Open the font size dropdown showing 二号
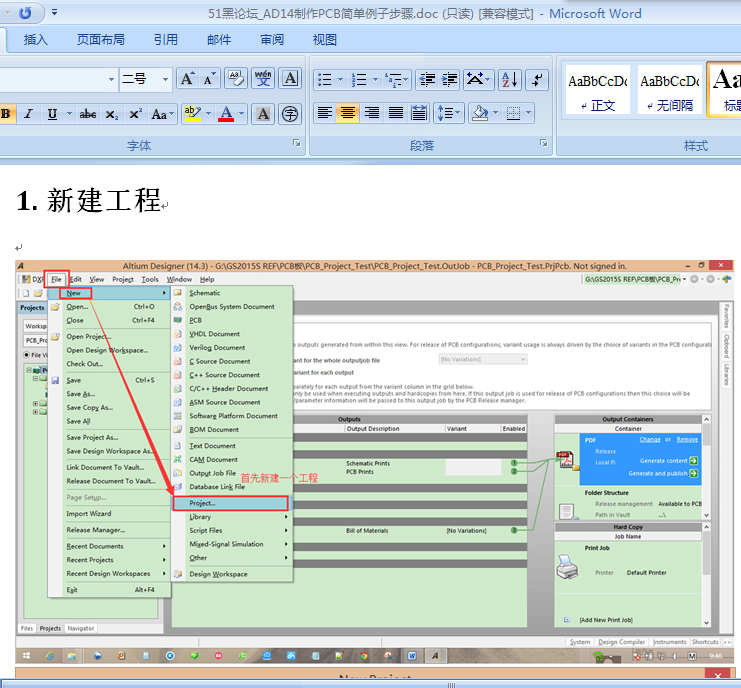This screenshot has height=688, width=741. pyautogui.click(x=165, y=79)
